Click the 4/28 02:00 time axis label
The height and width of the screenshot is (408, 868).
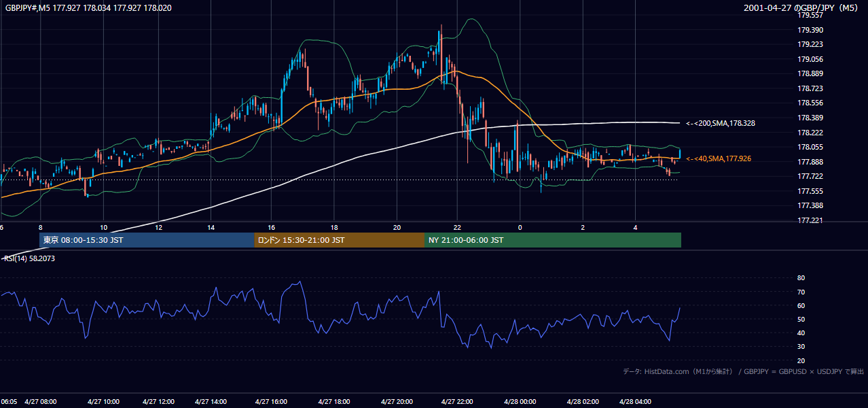tap(583, 402)
